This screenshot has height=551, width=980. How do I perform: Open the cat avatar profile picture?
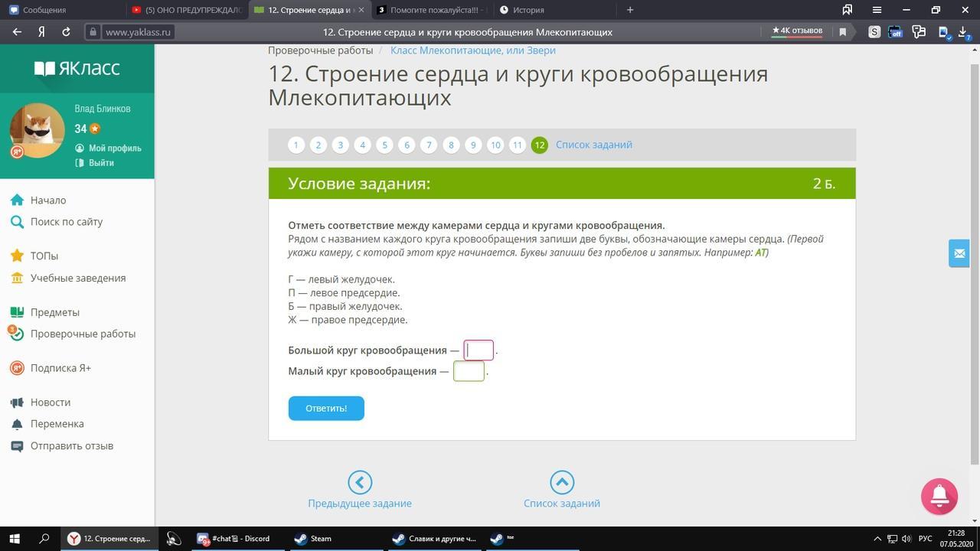(37, 131)
